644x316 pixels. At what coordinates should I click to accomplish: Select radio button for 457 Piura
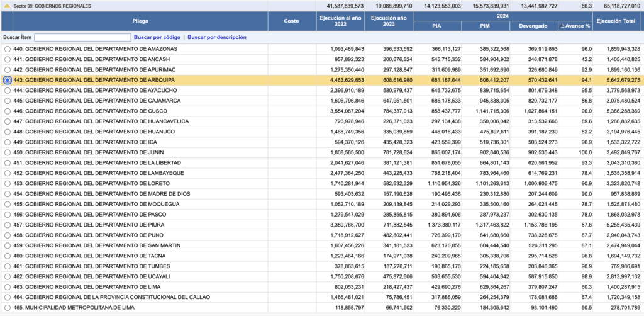pos(7,225)
